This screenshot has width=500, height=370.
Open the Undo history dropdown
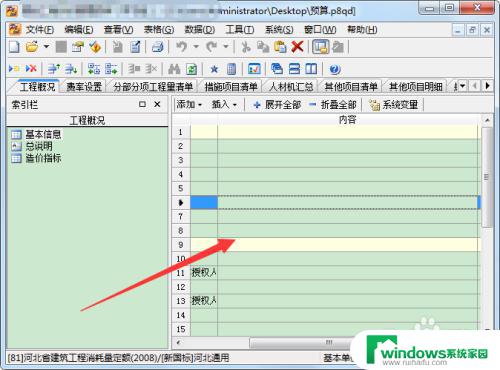[196, 47]
